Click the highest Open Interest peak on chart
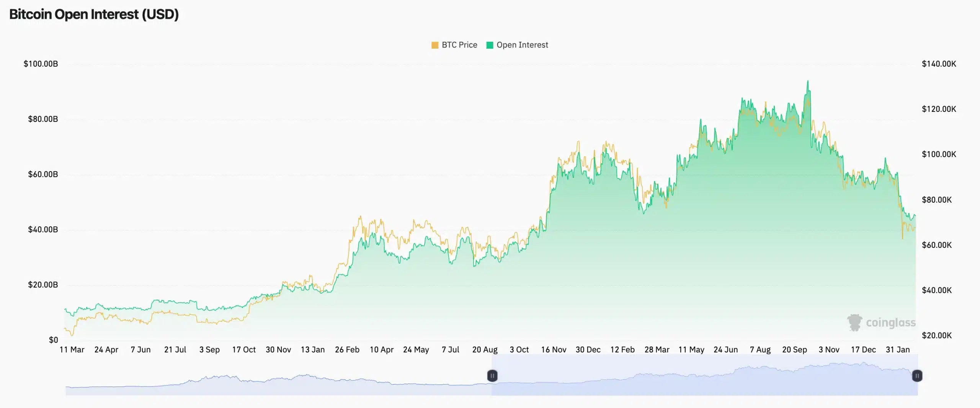The image size is (980, 408). point(808,81)
